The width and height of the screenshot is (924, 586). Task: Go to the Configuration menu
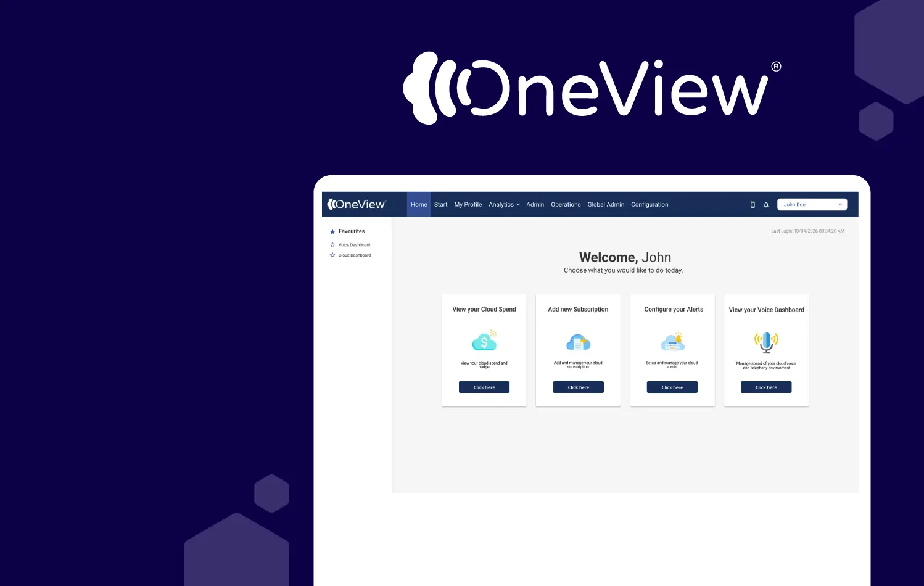[650, 205]
